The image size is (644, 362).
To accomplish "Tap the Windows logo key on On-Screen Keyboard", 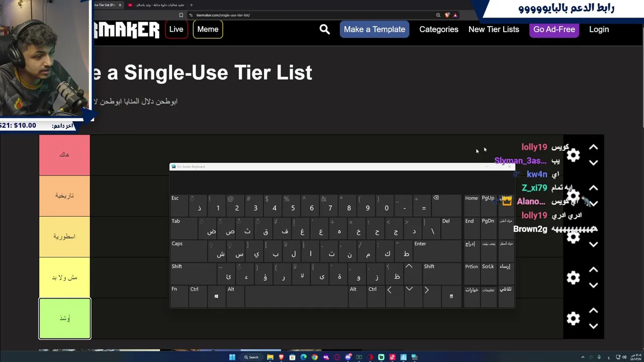I will click(216, 296).
